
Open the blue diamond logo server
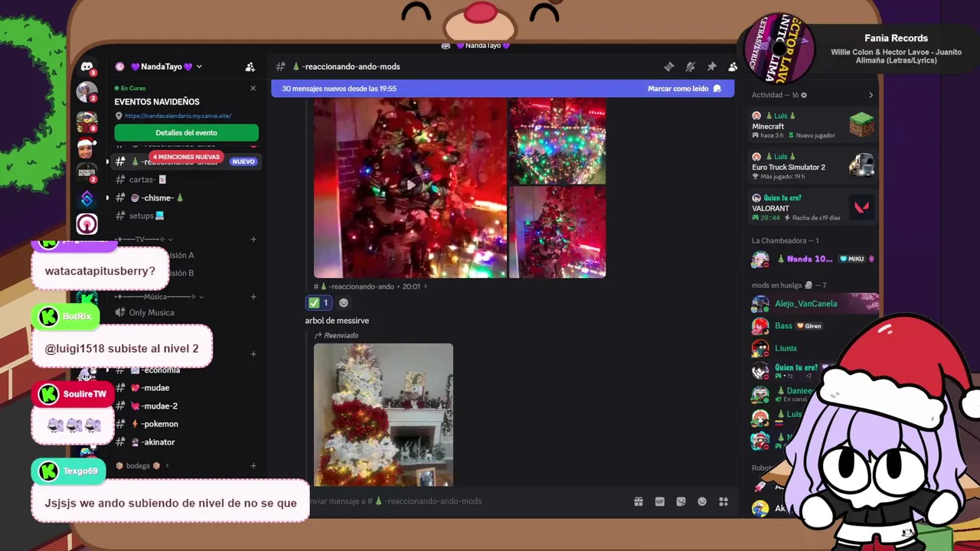tap(87, 198)
